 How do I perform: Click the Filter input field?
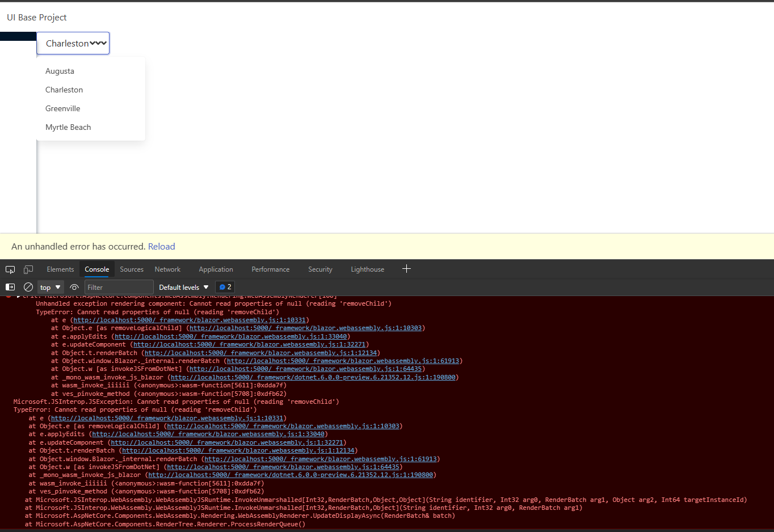pyautogui.click(x=119, y=287)
